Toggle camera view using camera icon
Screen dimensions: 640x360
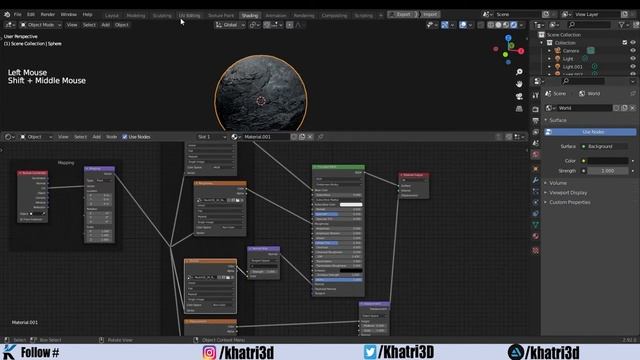(519, 96)
